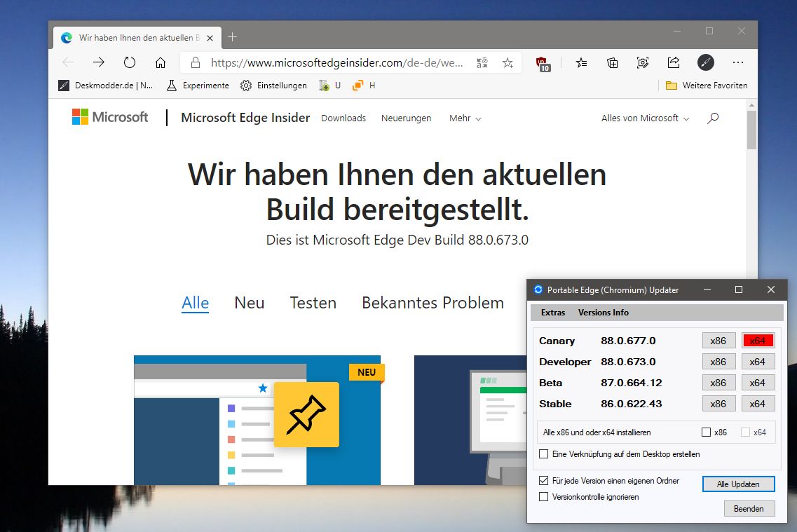This screenshot has width=797, height=532.
Task: Enable desktop shortcut creation checkbox
Action: coord(543,453)
